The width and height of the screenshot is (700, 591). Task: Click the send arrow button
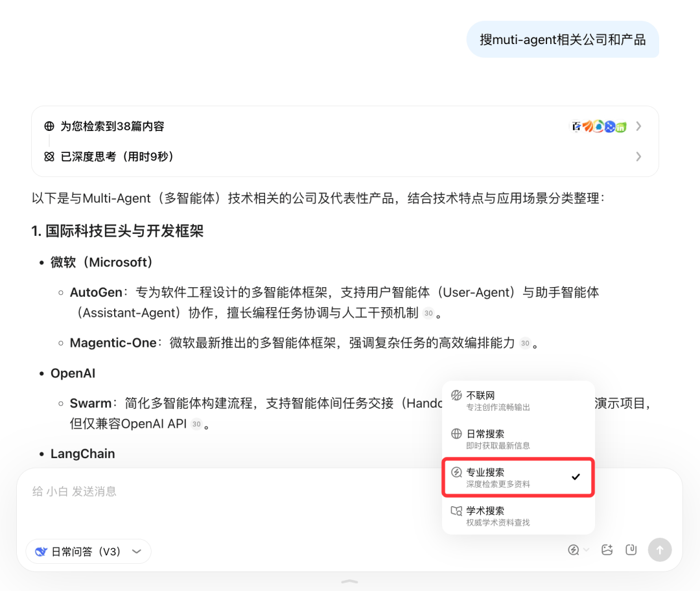click(x=660, y=550)
